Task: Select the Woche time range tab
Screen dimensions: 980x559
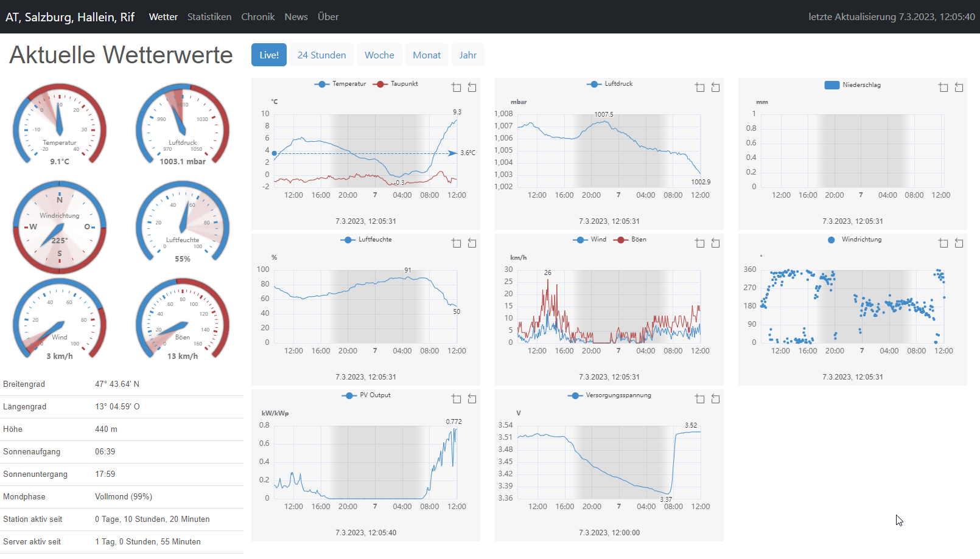Action: click(379, 55)
